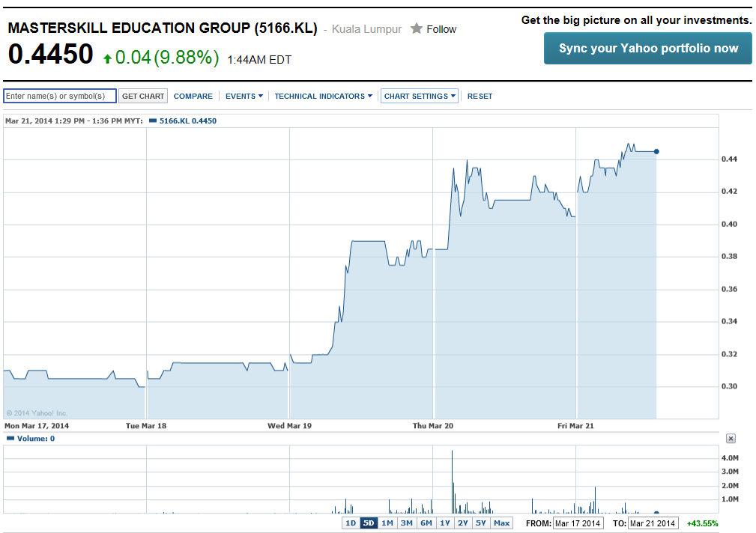Click the current price dot on chart
The height and width of the screenshot is (533, 756).
pyautogui.click(x=656, y=151)
